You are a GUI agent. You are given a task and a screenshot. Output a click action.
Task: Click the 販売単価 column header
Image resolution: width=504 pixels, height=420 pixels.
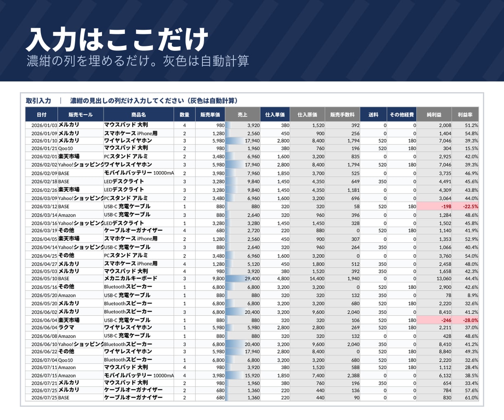point(210,115)
